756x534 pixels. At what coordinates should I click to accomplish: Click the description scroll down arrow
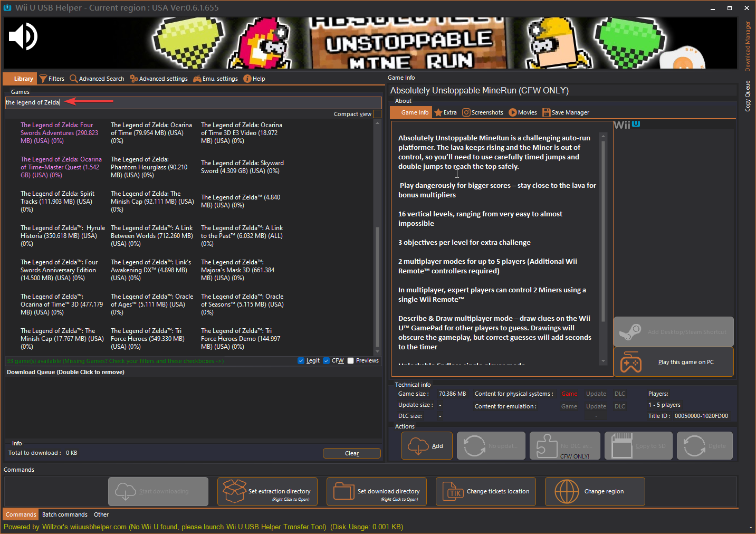(604, 361)
